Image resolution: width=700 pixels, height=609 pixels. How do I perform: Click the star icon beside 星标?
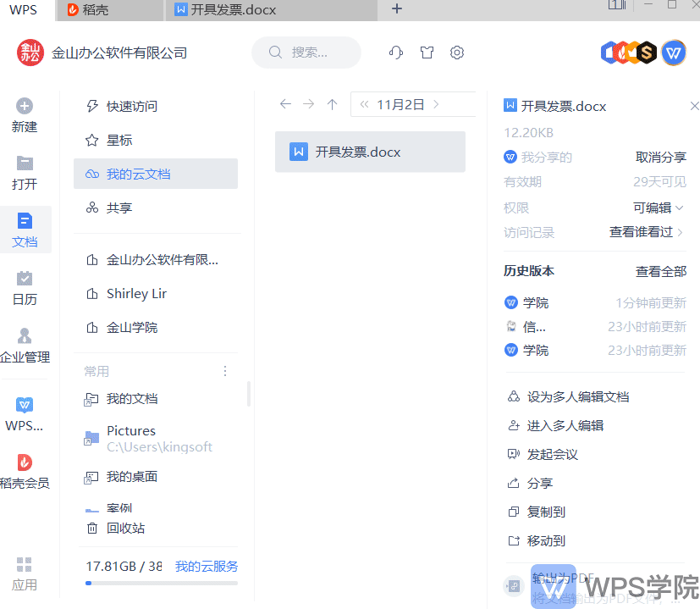point(92,141)
